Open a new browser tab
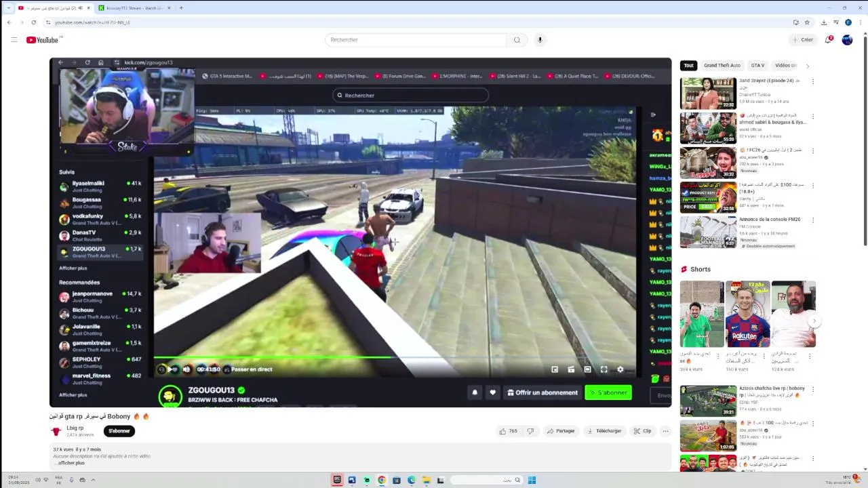Viewport: 868px width, 488px height. 181,8
